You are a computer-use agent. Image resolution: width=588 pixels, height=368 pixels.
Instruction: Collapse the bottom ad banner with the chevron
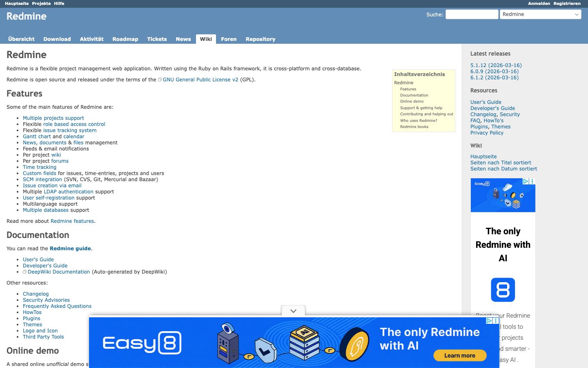point(293,311)
